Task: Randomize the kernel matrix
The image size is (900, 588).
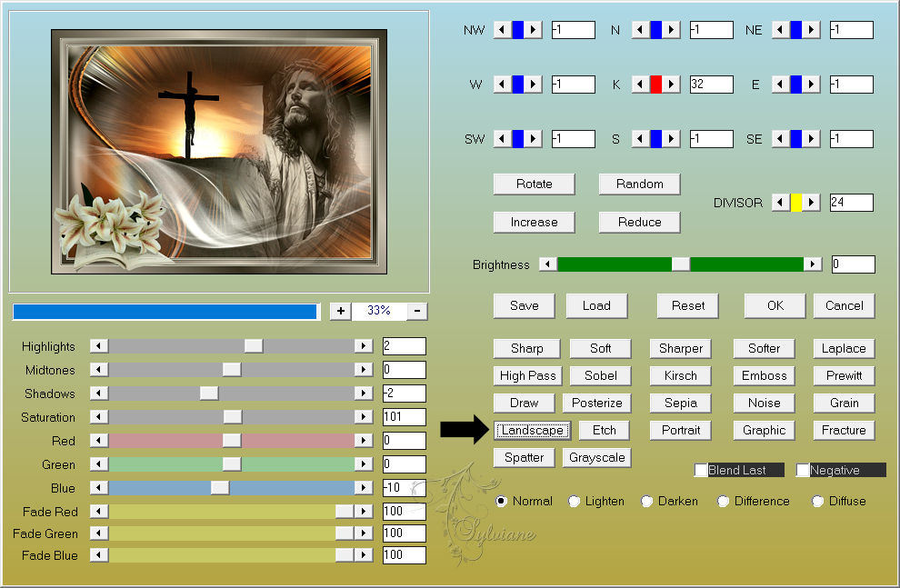Action: [x=639, y=184]
